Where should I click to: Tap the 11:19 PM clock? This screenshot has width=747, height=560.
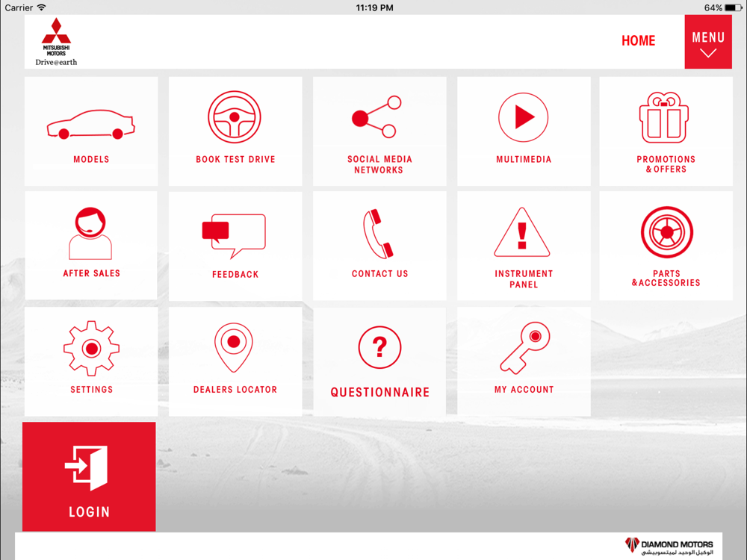click(x=374, y=7)
